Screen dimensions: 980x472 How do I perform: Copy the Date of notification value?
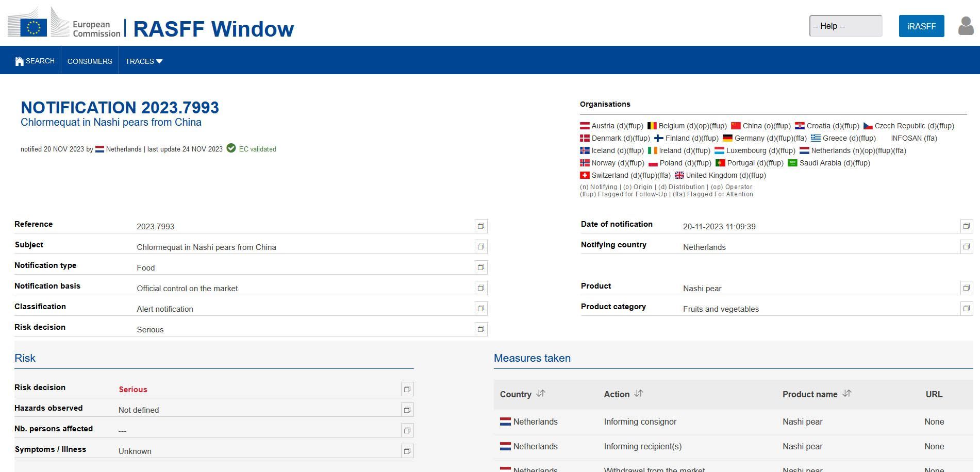pyautogui.click(x=967, y=226)
